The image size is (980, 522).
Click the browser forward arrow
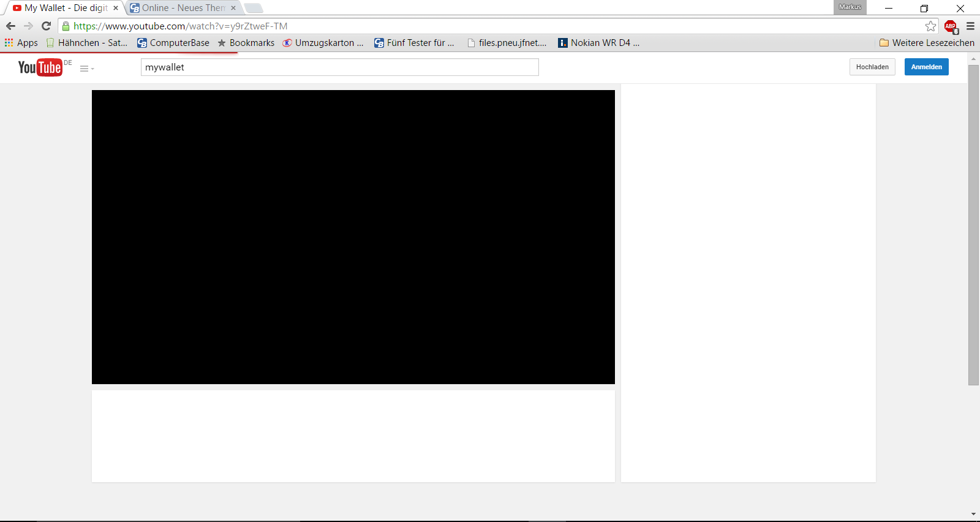(28, 26)
